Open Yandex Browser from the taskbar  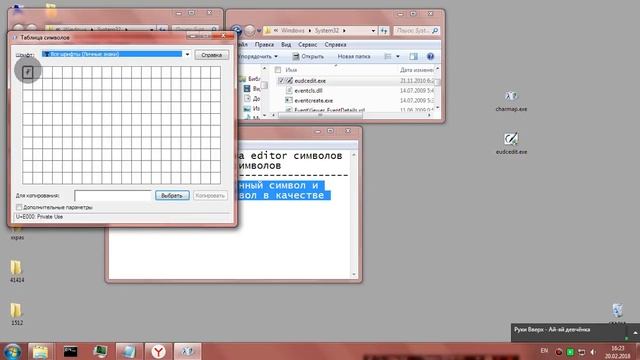pos(158,351)
